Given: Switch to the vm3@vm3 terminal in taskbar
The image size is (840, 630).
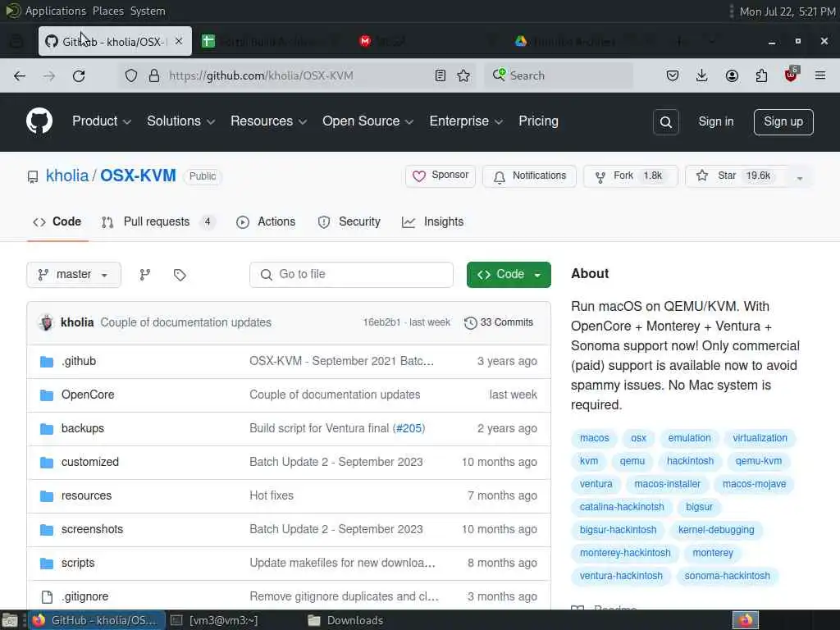Looking at the screenshot, I should 214,620.
